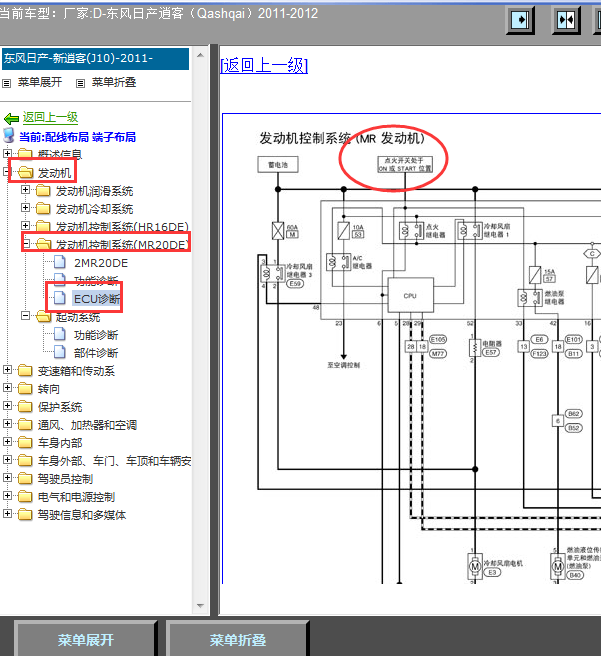Expand the 转向 folder node
Image resolution: width=601 pixels, height=656 pixels.
(x=7, y=387)
